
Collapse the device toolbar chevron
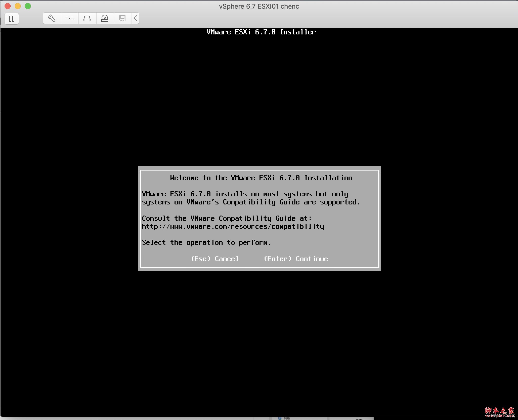[x=136, y=18]
